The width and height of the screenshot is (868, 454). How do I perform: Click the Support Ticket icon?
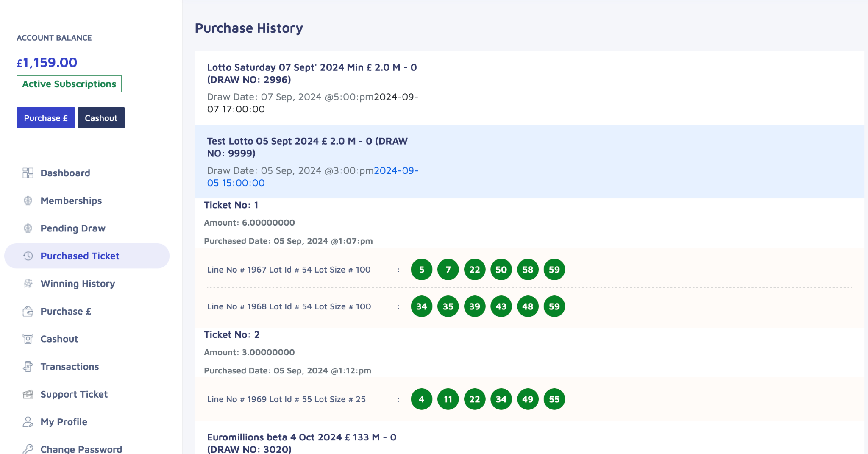pos(28,394)
